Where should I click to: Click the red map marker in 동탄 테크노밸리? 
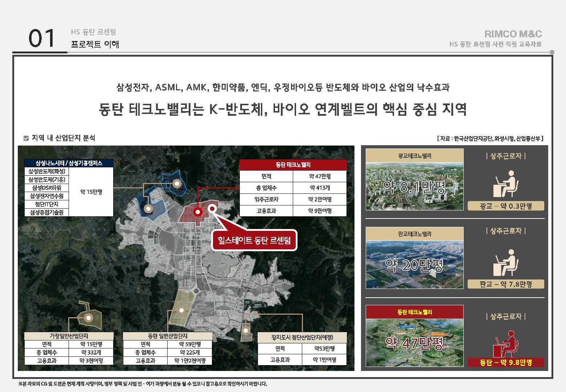198,212
